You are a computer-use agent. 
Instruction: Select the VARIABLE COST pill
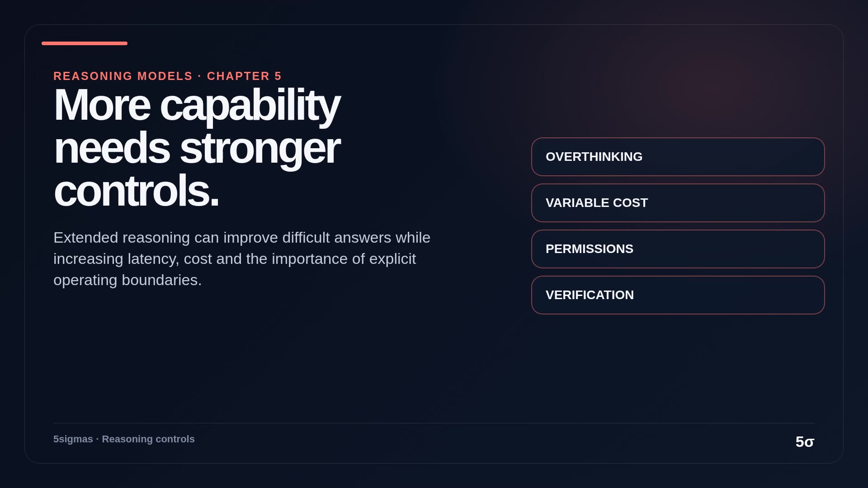click(x=678, y=203)
